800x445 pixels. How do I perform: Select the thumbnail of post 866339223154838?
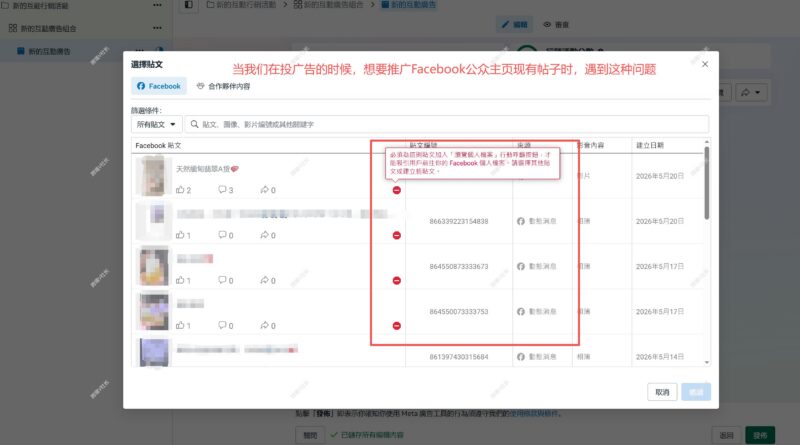point(153,221)
